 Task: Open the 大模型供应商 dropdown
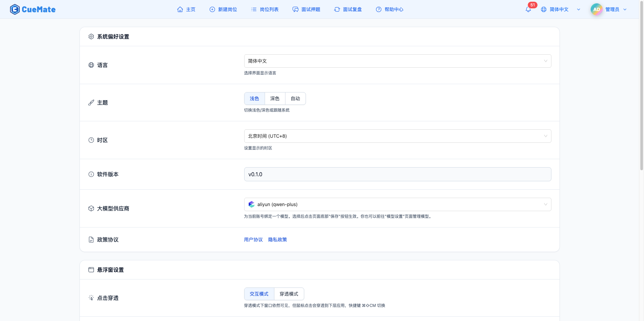(x=398, y=204)
